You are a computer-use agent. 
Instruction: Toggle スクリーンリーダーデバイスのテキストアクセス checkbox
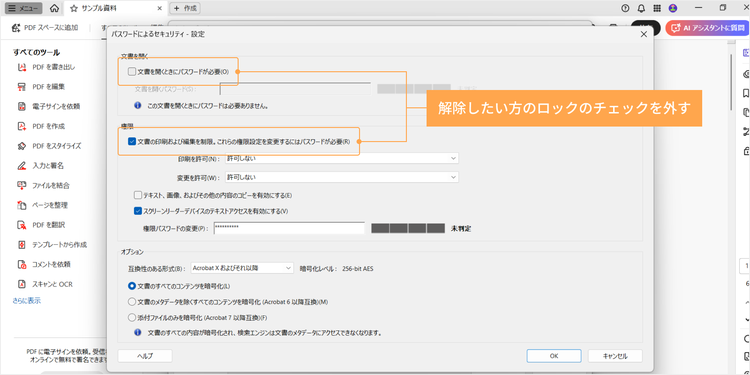(138, 210)
